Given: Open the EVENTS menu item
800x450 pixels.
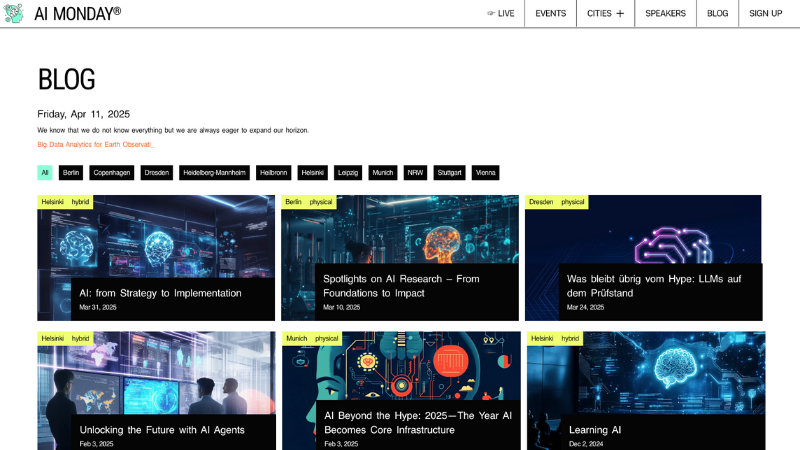Looking at the screenshot, I should point(550,14).
